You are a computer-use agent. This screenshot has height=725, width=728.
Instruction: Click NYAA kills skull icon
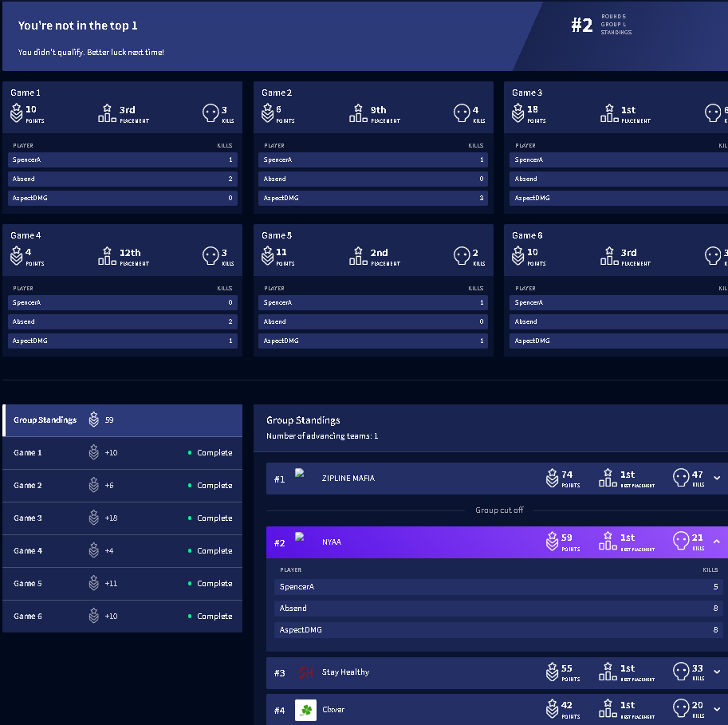tap(681, 541)
